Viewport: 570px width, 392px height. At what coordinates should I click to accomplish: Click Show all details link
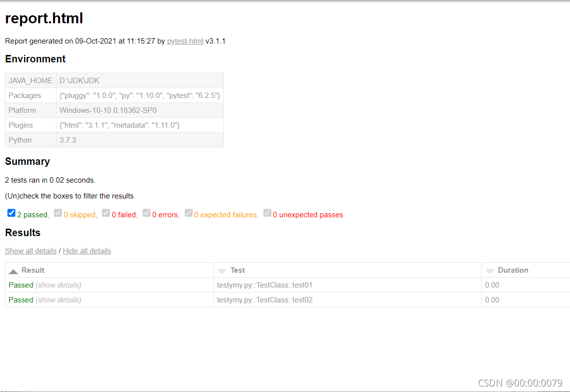click(x=31, y=250)
